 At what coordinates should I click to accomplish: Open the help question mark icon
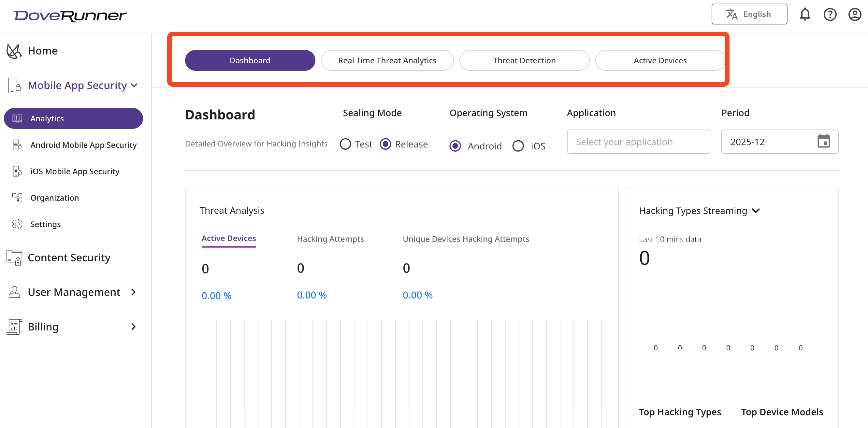click(830, 14)
